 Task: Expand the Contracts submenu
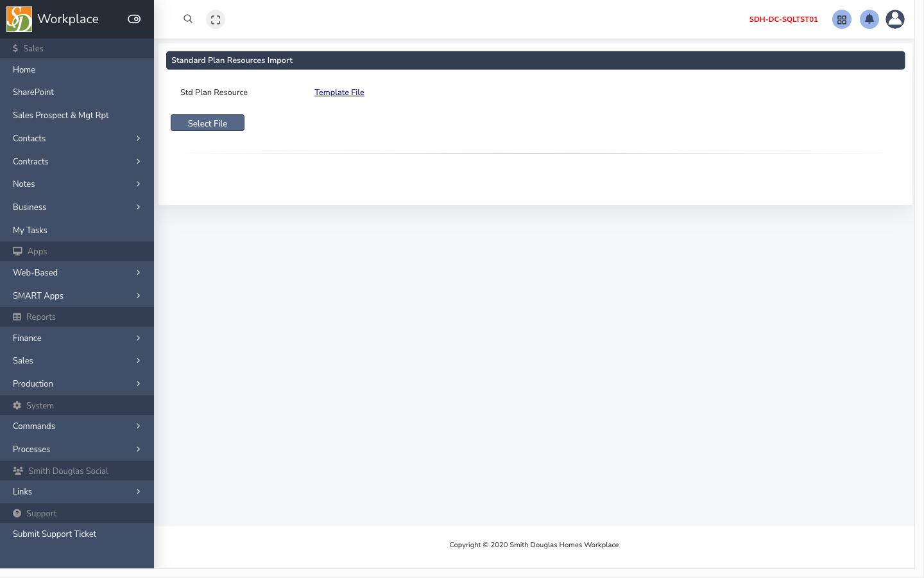click(77, 161)
